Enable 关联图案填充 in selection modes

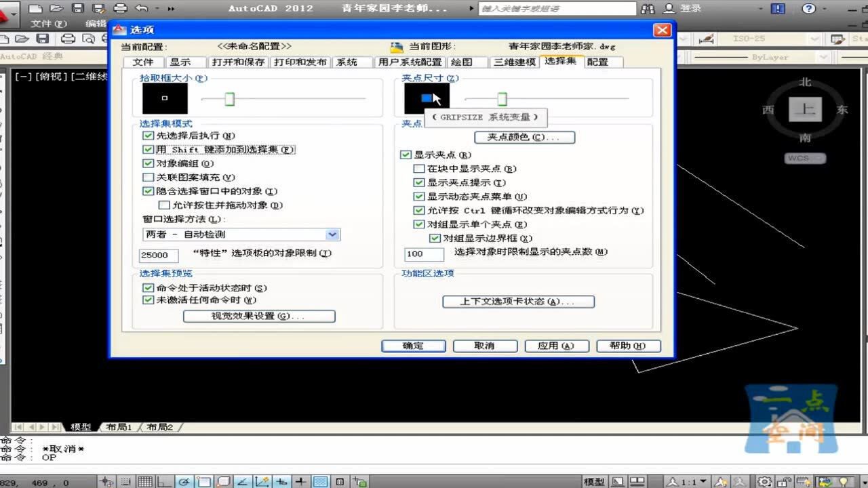[148, 177]
